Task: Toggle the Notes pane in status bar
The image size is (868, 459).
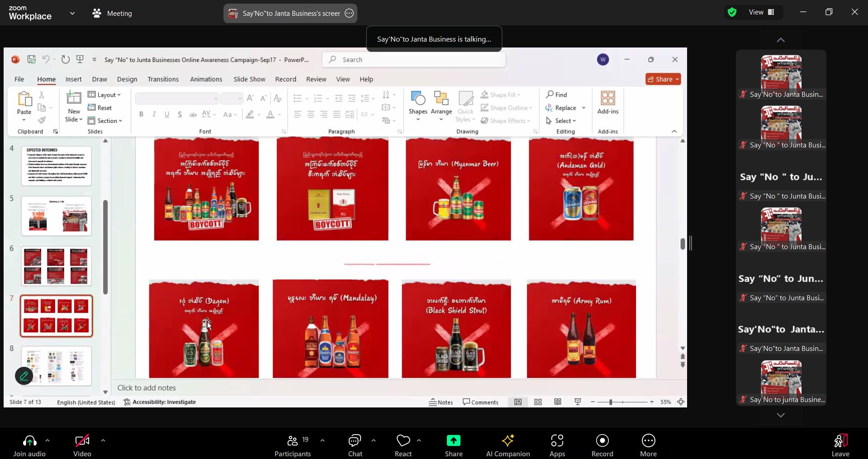Action: pos(441,402)
